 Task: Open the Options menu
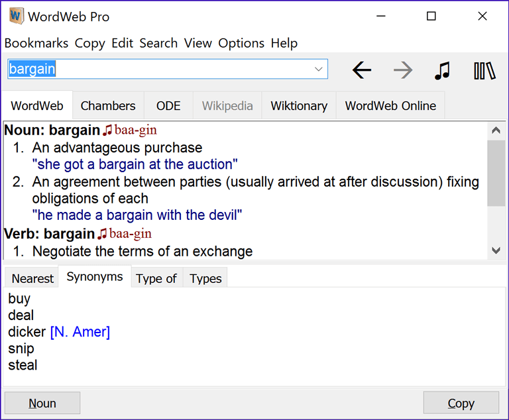pos(241,43)
